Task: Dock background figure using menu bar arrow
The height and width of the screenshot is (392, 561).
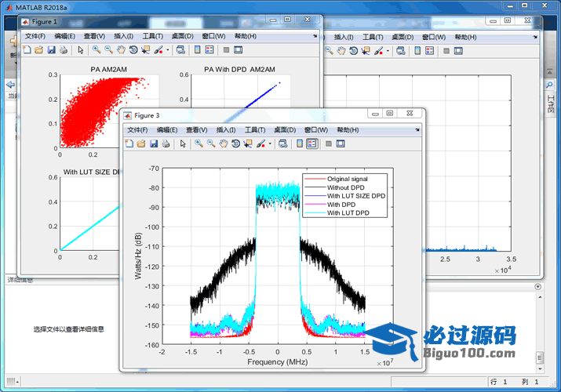Action: pyautogui.click(x=535, y=37)
